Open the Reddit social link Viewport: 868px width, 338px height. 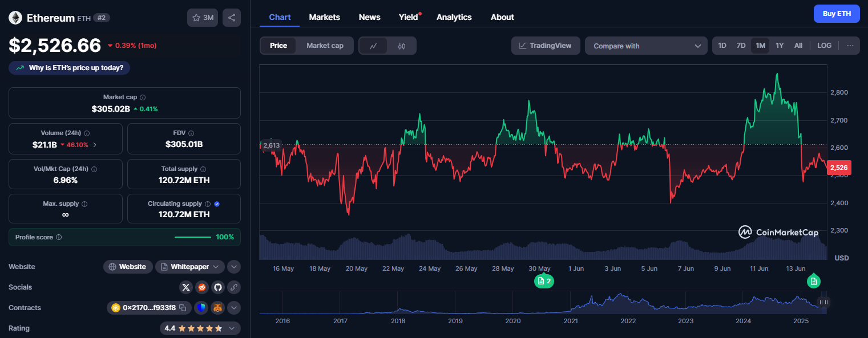201,287
